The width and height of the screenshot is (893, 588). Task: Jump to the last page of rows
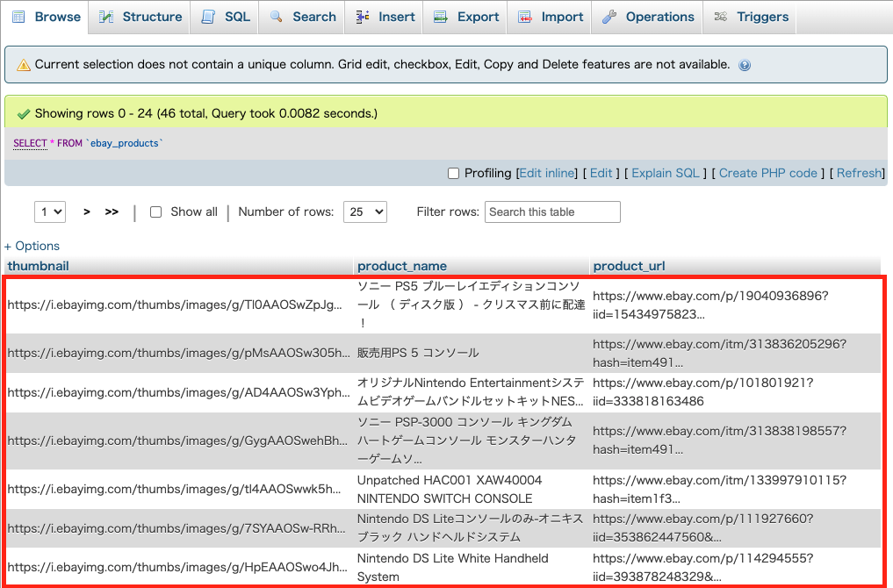tap(112, 212)
